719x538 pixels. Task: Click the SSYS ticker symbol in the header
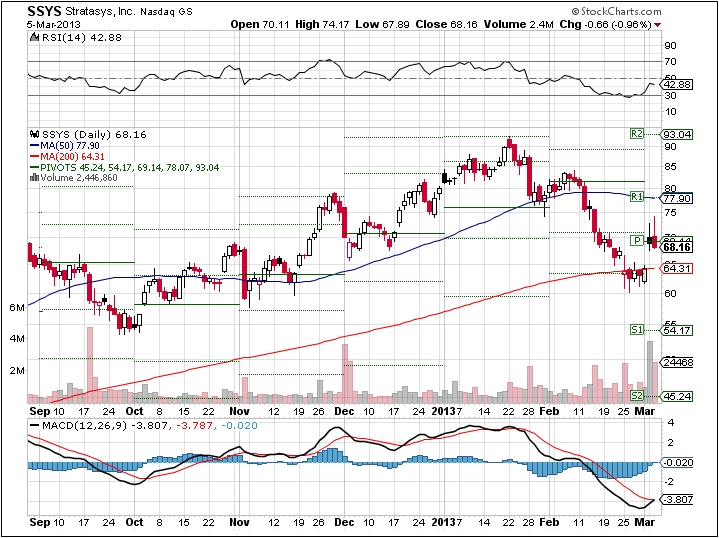pos(44,11)
